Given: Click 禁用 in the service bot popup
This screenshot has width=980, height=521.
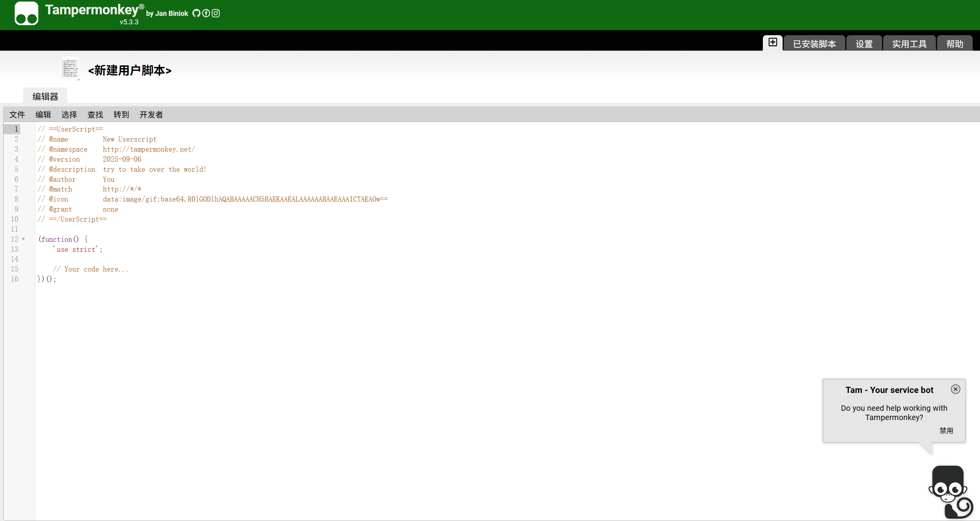Looking at the screenshot, I should 946,430.
